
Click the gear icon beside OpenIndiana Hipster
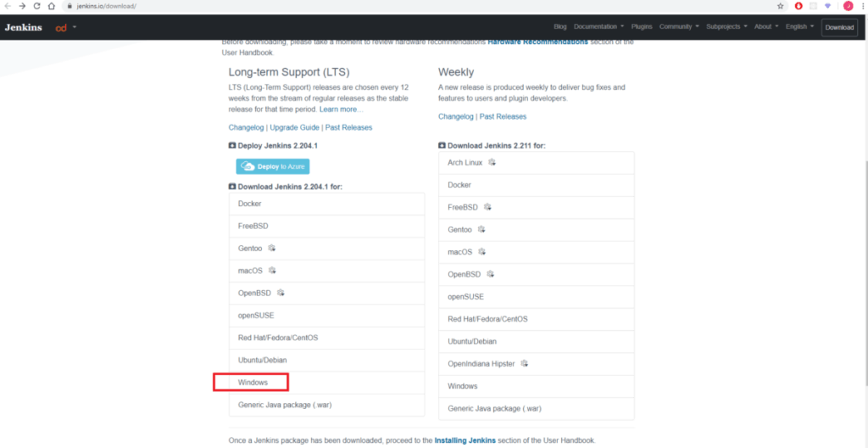524,363
